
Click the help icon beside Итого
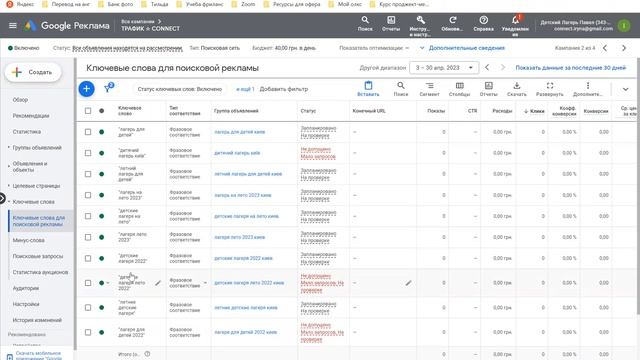(x=147, y=354)
